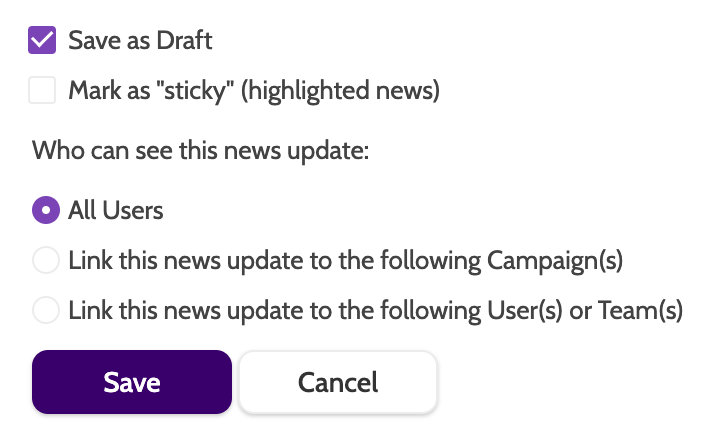
Task: Enable the Mark as sticky checkbox
Action: 42,91
